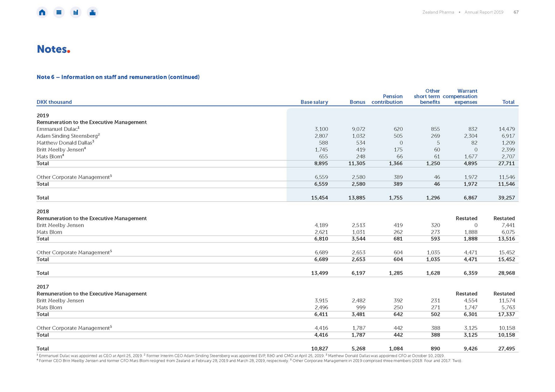Select page number 67

click(x=516, y=12)
